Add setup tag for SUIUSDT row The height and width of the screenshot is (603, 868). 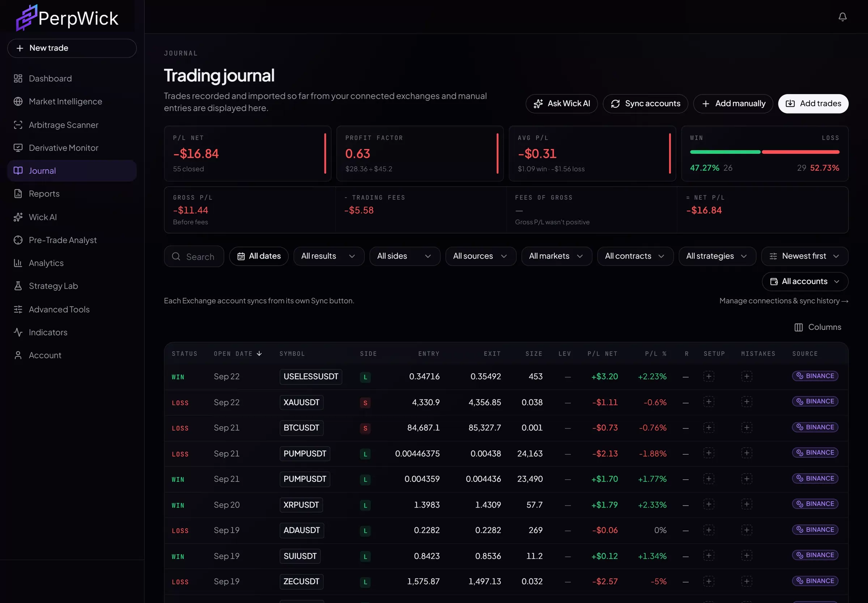click(x=709, y=555)
